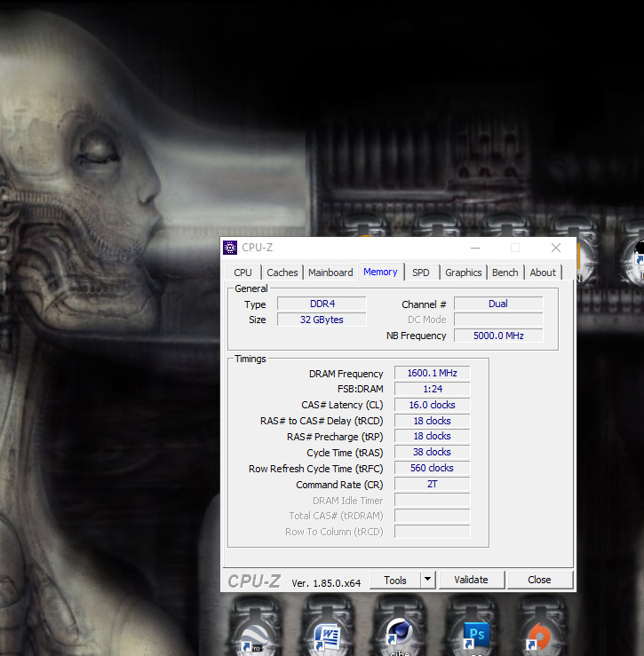Image resolution: width=644 pixels, height=656 pixels.
Task: Click the empty DC Mode field
Action: pos(498,320)
